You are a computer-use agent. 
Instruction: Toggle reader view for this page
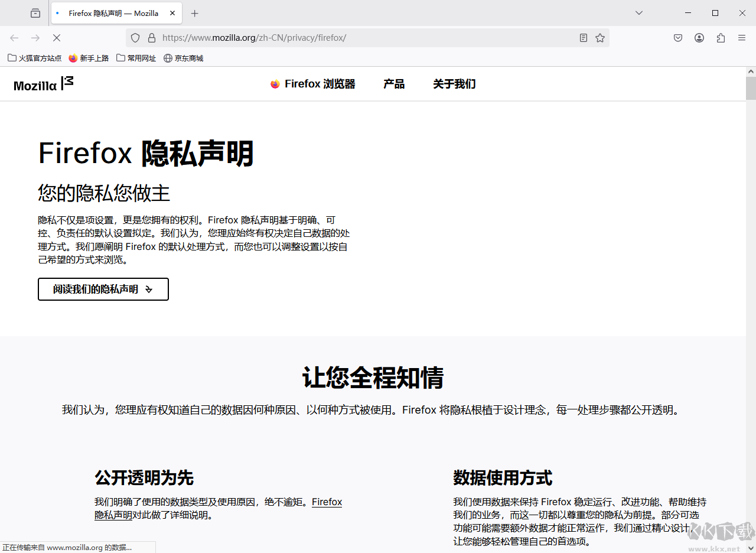tap(584, 38)
